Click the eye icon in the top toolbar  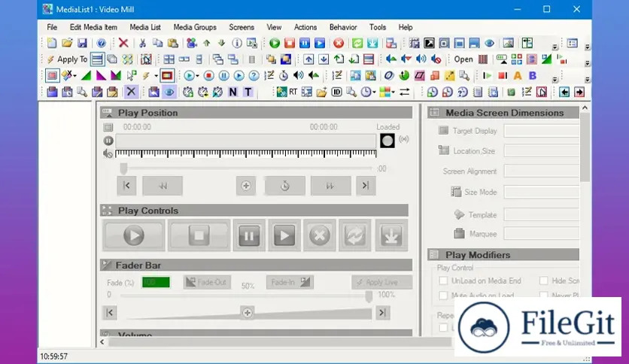[x=489, y=43]
